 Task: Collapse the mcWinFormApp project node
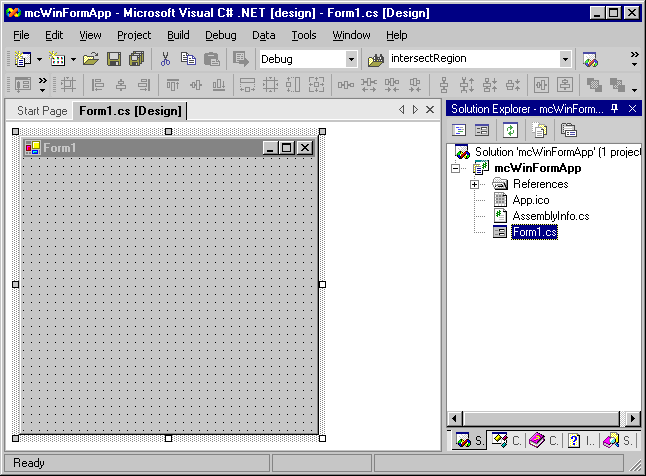pos(455,168)
